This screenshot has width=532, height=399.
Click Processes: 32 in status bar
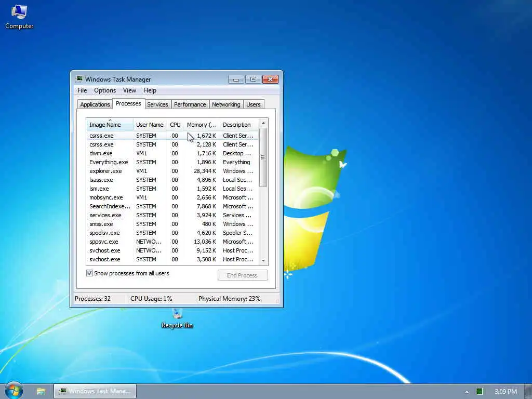pyautogui.click(x=92, y=299)
